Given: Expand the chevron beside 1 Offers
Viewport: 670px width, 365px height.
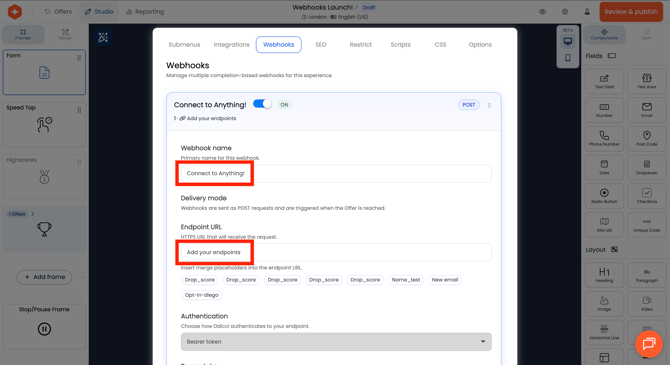Looking at the screenshot, I should [32, 214].
